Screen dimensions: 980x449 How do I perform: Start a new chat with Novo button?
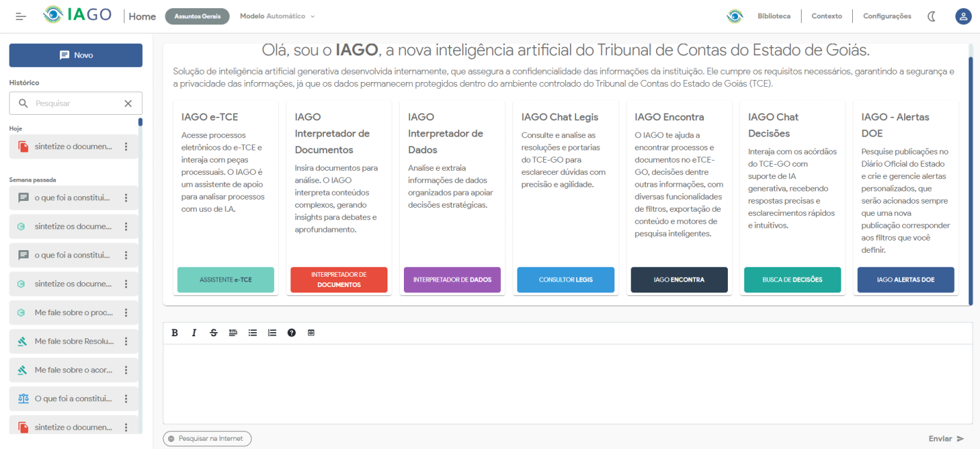pyautogui.click(x=76, y=55)
